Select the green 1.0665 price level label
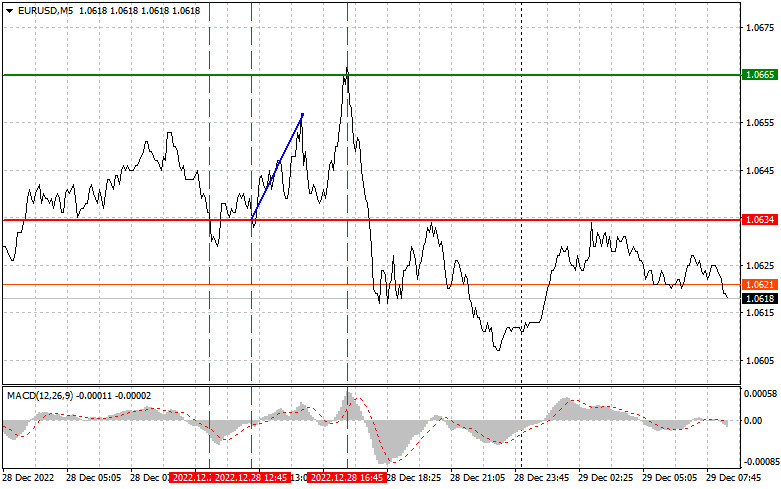 759,75
